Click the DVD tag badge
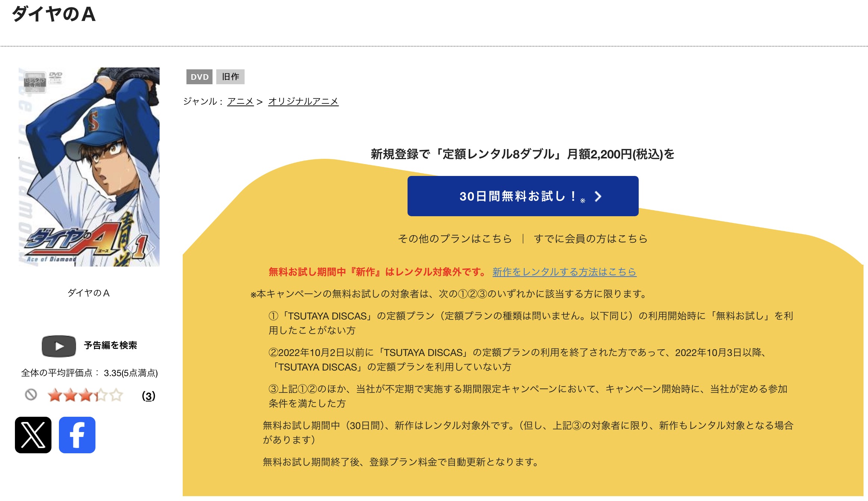 click(199, 77)
